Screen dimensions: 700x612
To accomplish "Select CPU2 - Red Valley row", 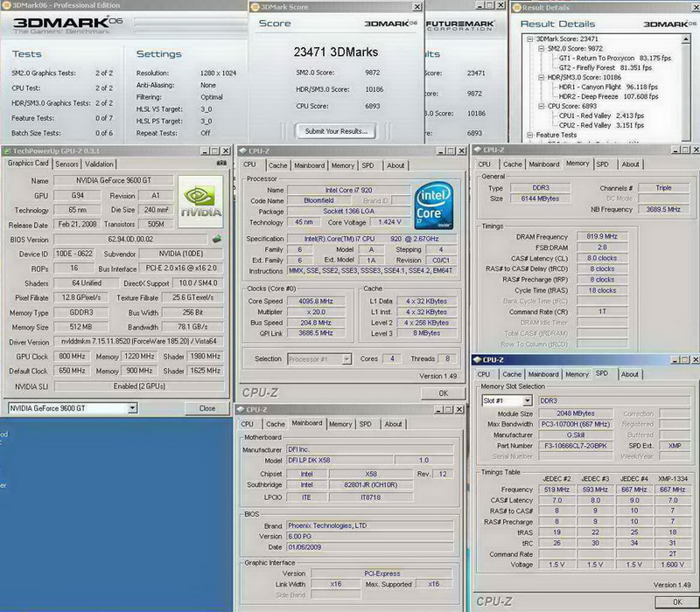I will pyautogui.click(x=601, y=125).
